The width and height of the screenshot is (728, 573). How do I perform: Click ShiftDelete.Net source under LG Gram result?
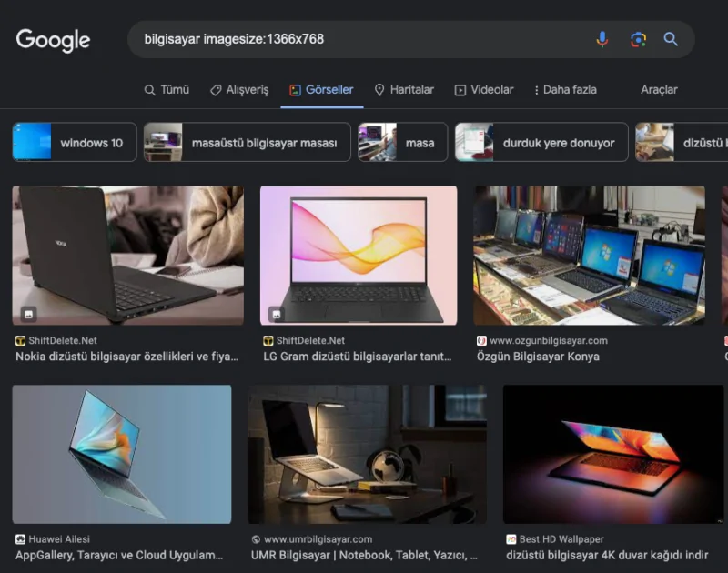pyautogui.click(x=310, y=340)
